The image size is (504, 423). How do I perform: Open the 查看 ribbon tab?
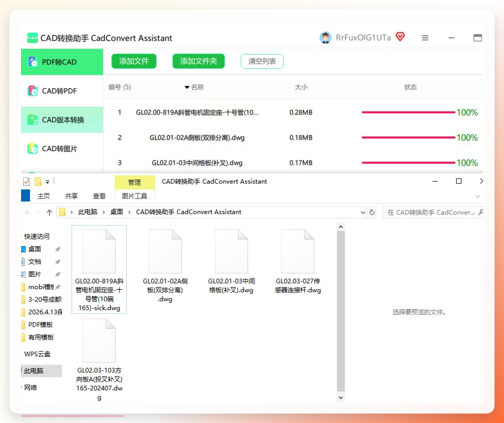[x=100, y=196]
